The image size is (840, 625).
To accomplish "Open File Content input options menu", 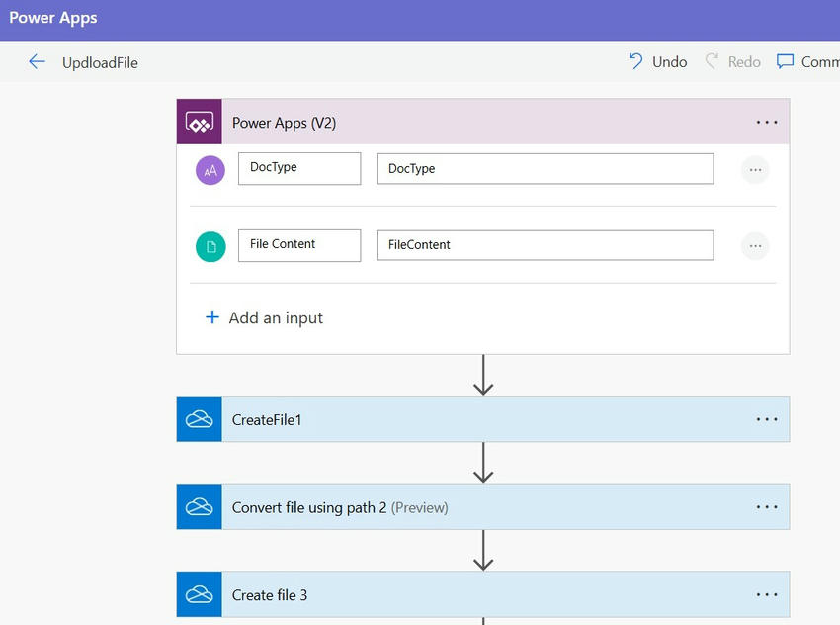I will [755, 246].
